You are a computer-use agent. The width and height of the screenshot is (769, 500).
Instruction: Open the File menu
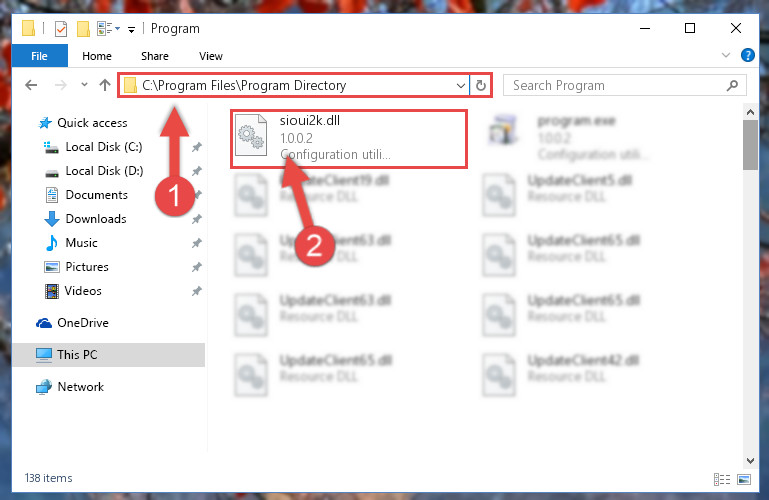click(x=39, y=56)
